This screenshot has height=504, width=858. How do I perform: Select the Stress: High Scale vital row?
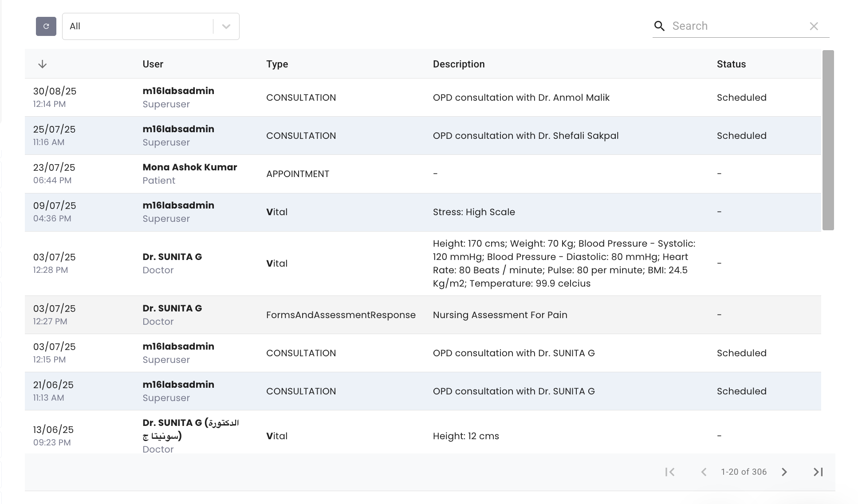474,212
